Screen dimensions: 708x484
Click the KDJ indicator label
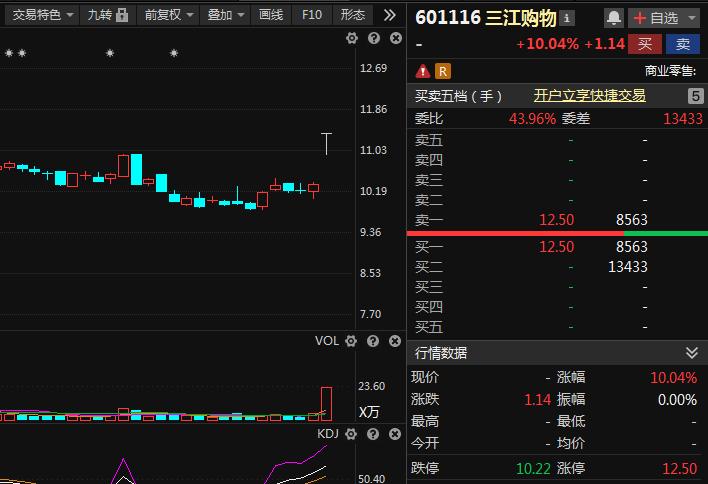tap(328, 434)
